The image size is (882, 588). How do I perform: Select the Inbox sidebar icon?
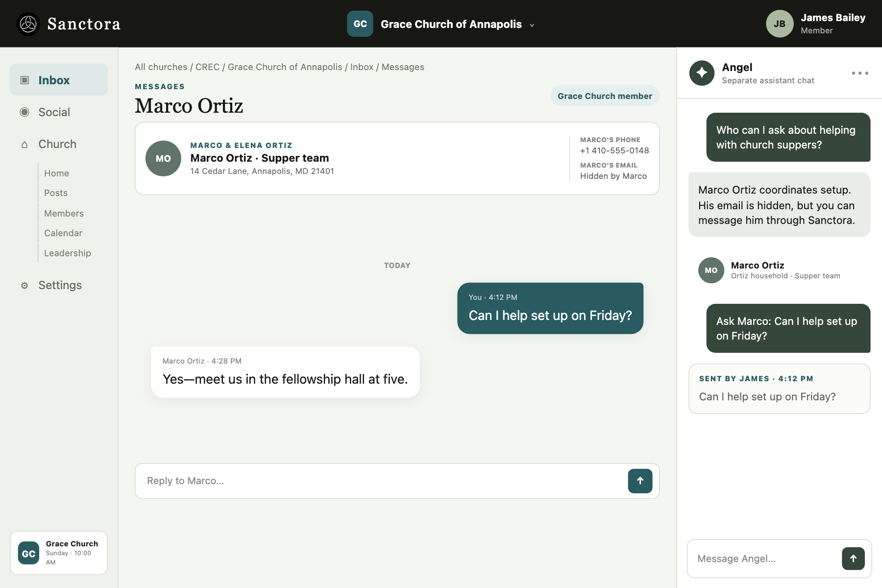(x=24, y=80)
